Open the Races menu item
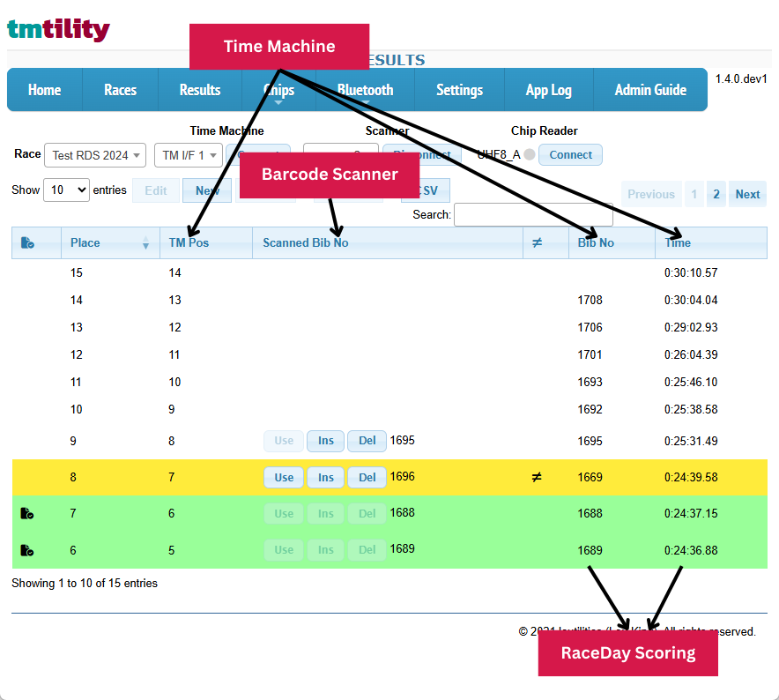779x700 pixels. pos(120,90)
